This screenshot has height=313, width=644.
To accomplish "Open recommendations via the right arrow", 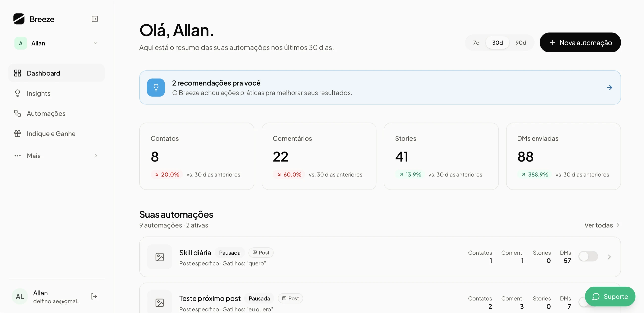I will point(609,87).
